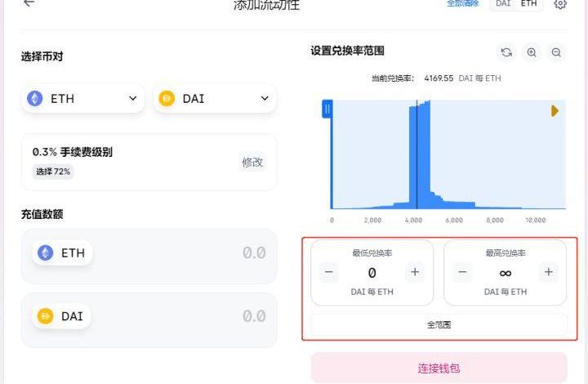
Task: Click the blue left range handle
Action: click(x=327, y=109)
